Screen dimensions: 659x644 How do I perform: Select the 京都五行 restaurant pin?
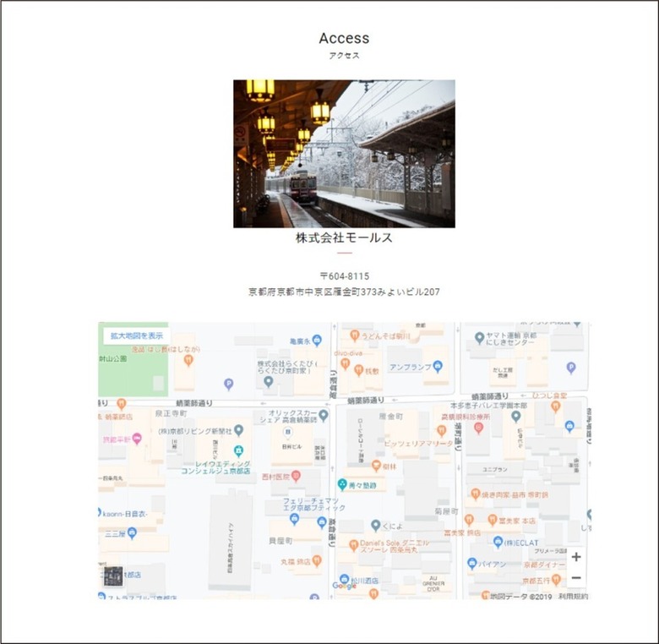pos(556,580)
